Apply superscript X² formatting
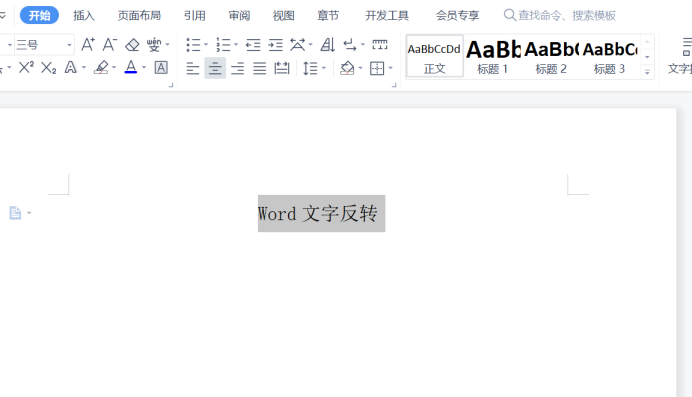 26,68
